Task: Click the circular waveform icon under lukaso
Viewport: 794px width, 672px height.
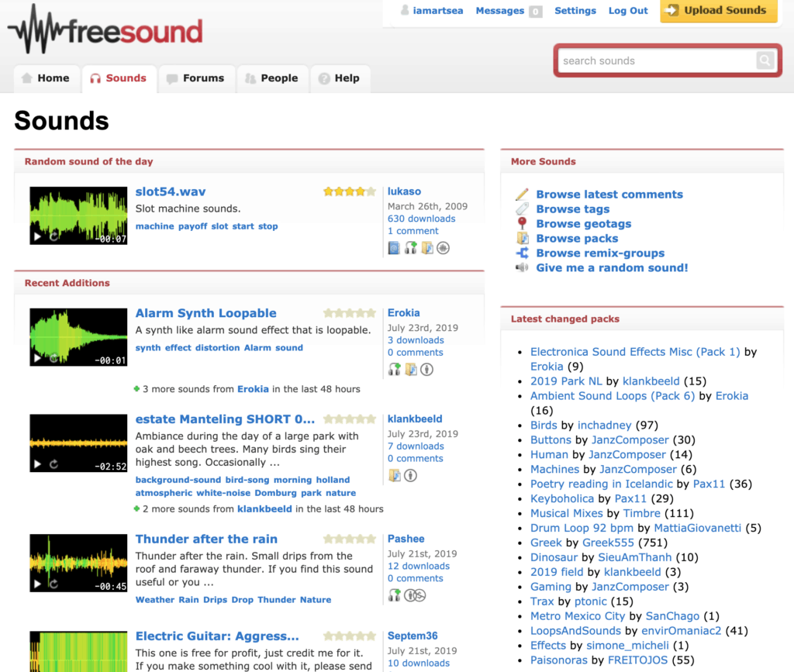Action: click(443, 248)
